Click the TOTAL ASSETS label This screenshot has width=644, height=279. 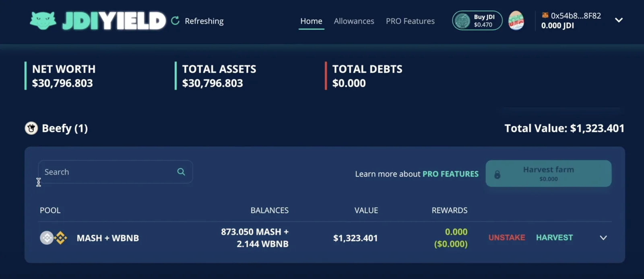(219, 69)
